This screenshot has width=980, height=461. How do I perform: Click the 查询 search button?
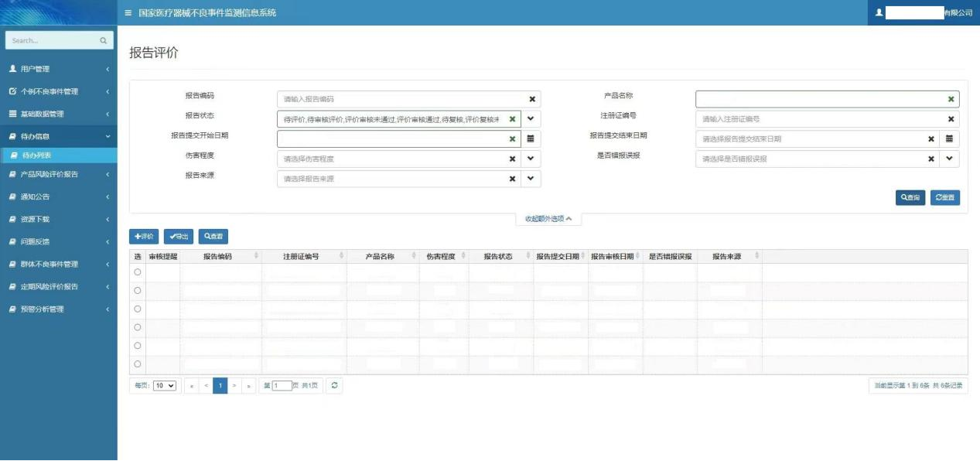[x=910, y=198]
